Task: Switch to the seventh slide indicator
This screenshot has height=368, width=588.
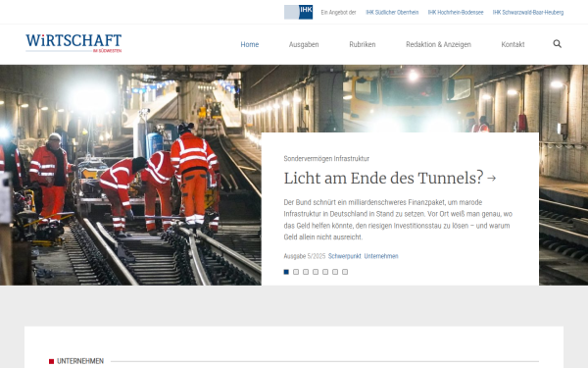Action: [345, 272]
